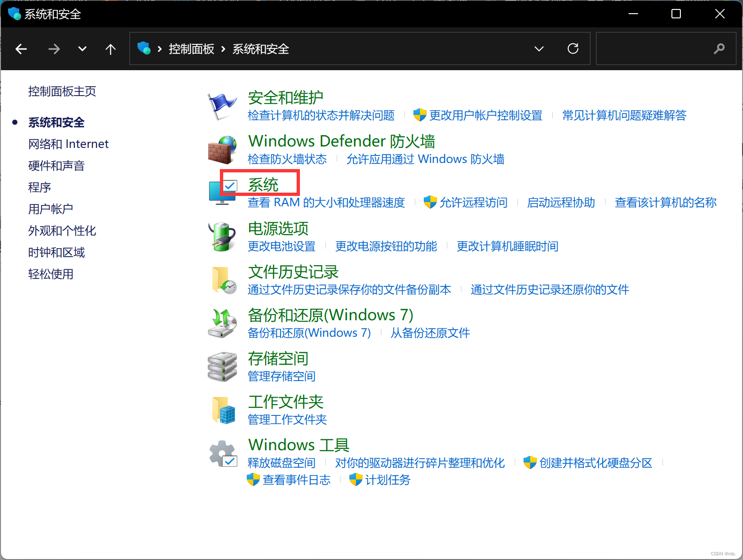Refresh the current Control Panel page
Image resolution: width=743 pixels, height=560 pixels.
click(x=573, y=49)
